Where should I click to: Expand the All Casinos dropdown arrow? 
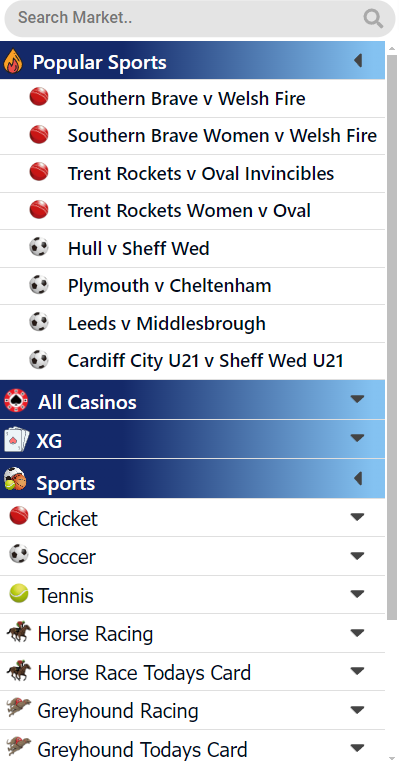click(x=357, y=399)
